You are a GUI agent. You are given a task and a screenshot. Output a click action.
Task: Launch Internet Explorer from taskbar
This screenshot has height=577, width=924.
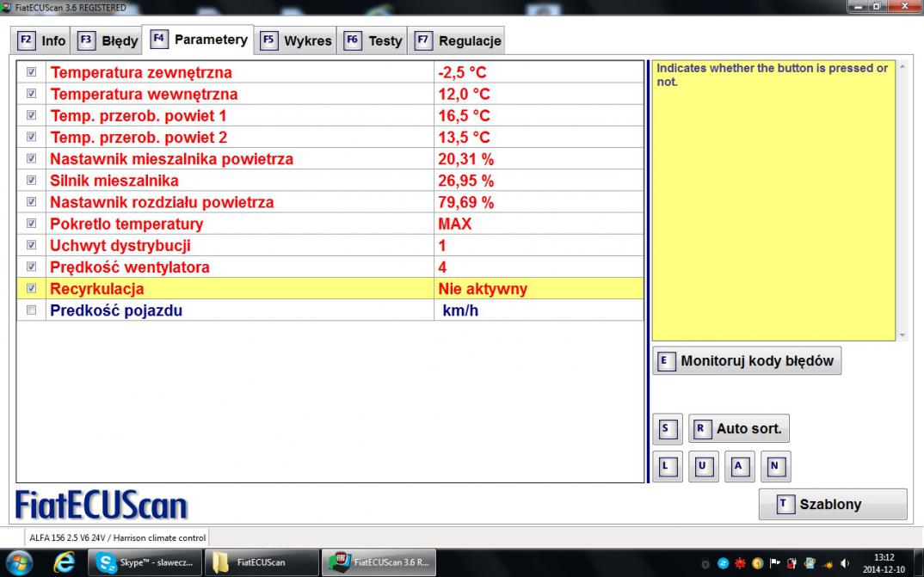(64, 562)
